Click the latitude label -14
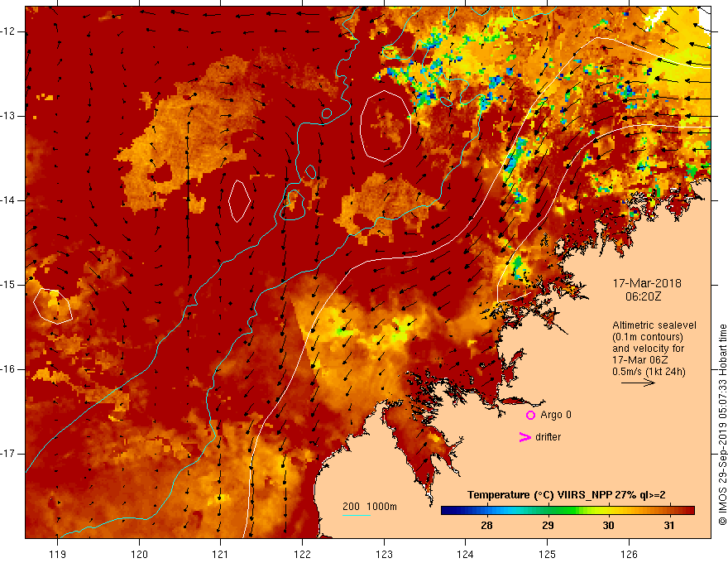The image size is (728, 563). [x=8, y=200]
